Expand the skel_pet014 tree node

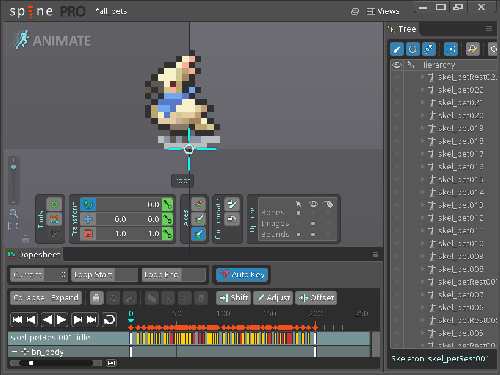423,192
